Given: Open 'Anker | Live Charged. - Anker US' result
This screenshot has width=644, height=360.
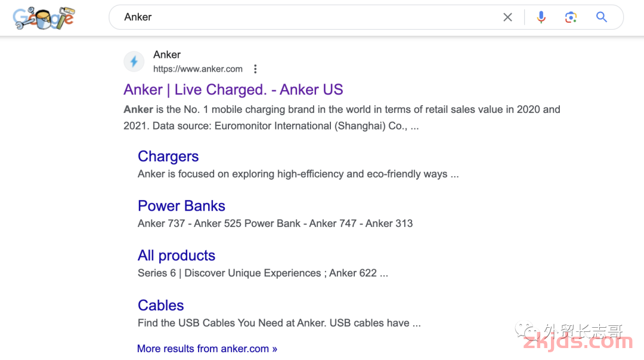Looking at the screenshot, I should 233,90.
